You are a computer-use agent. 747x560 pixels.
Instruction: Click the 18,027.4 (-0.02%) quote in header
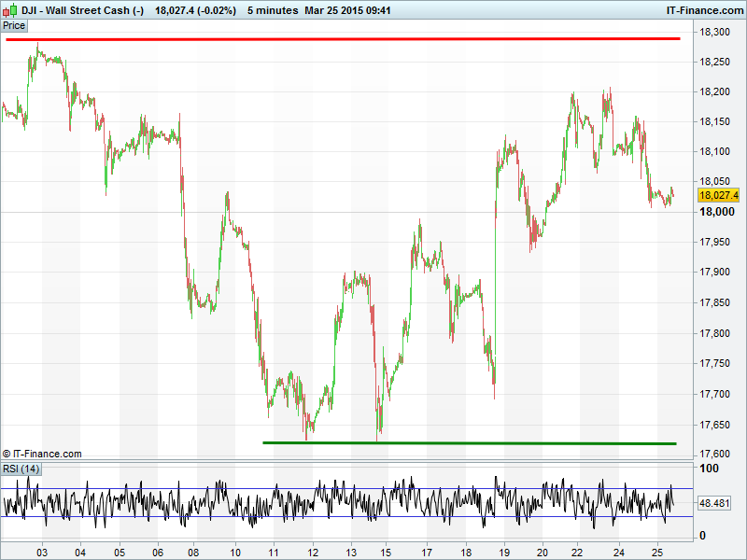click(196, 10)
